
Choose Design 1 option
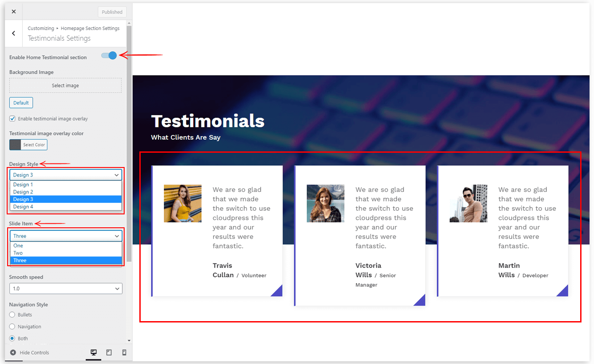click(x=66, y=184)
